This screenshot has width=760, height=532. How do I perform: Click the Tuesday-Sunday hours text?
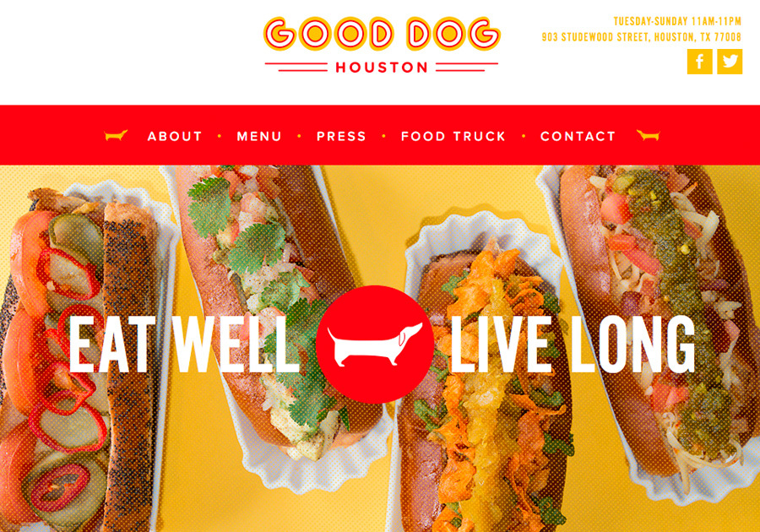point(677,21)
